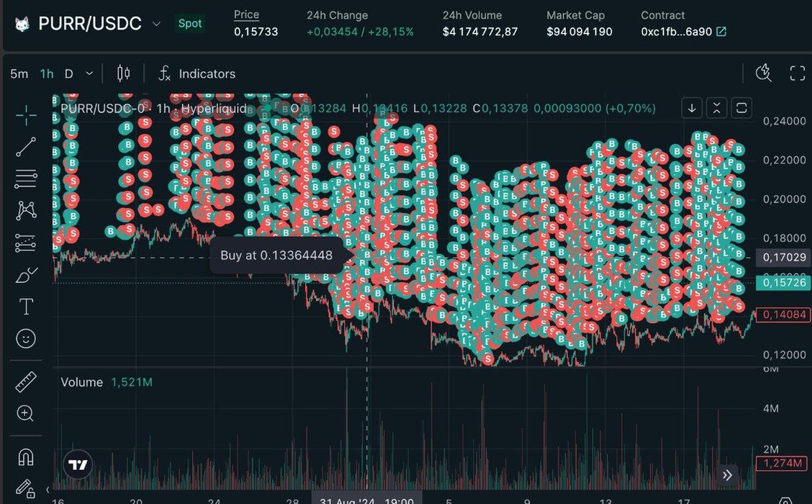Click the 24h Volume value $4 174 772,87
The image size is (812, 504).
[480, 32]
